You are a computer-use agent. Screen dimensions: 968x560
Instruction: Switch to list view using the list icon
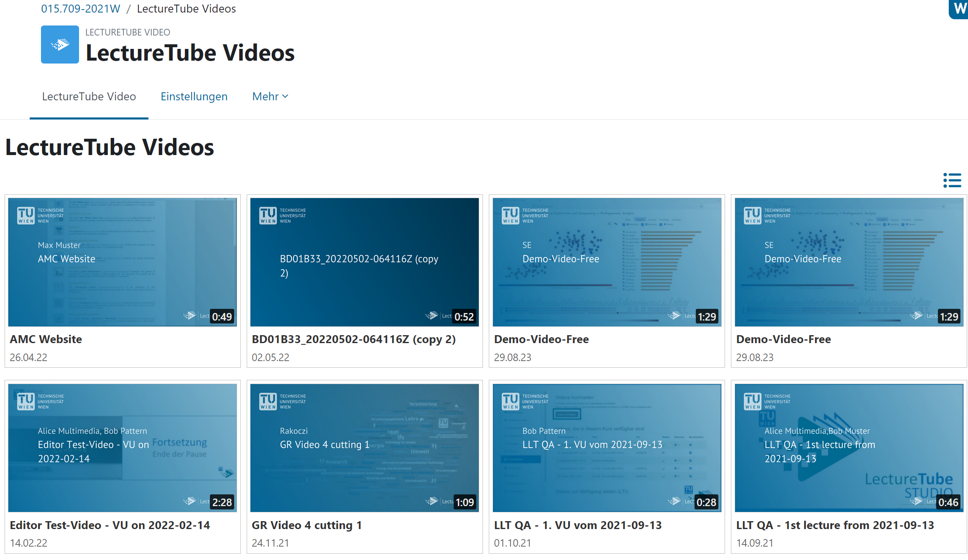coord(952,181)
